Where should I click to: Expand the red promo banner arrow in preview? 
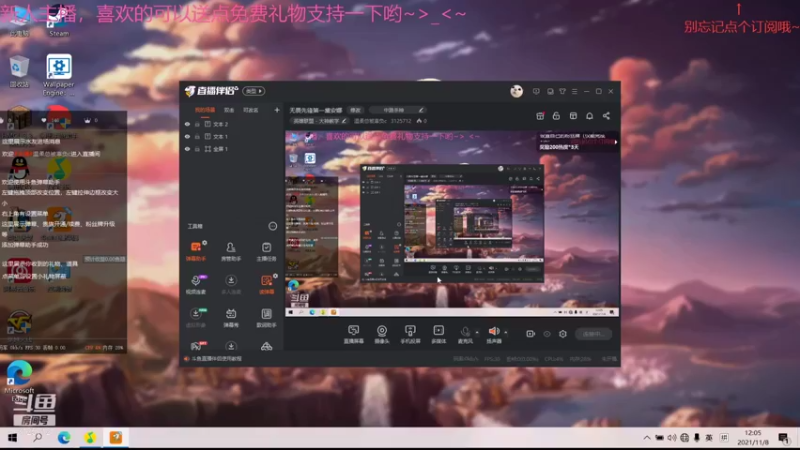pyautogui.click(x=616, y=142)
